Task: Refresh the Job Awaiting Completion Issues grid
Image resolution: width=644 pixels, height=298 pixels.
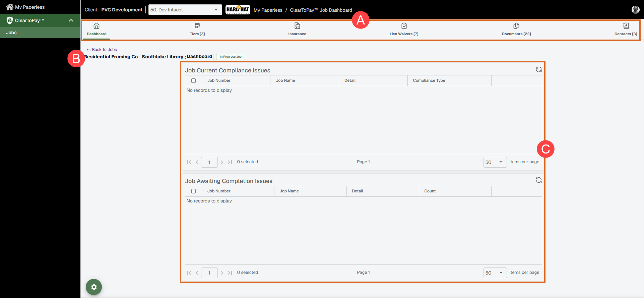Action: (x=538, y=180)
